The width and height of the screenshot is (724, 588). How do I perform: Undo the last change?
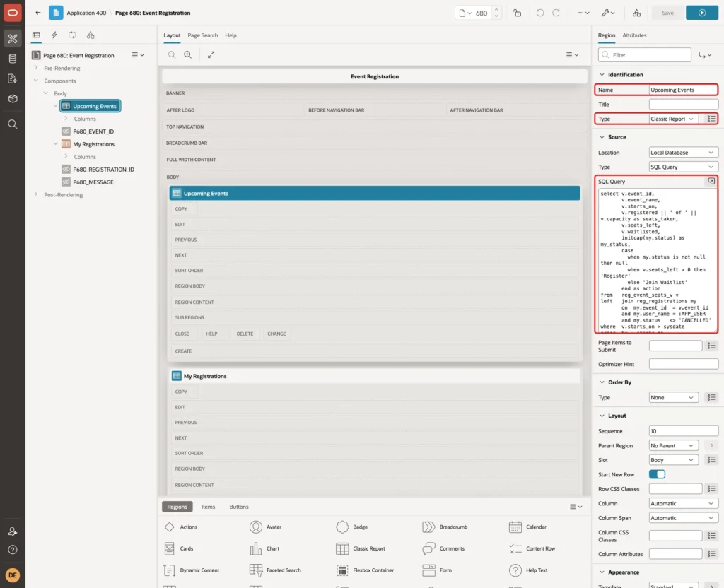[539, 13]
